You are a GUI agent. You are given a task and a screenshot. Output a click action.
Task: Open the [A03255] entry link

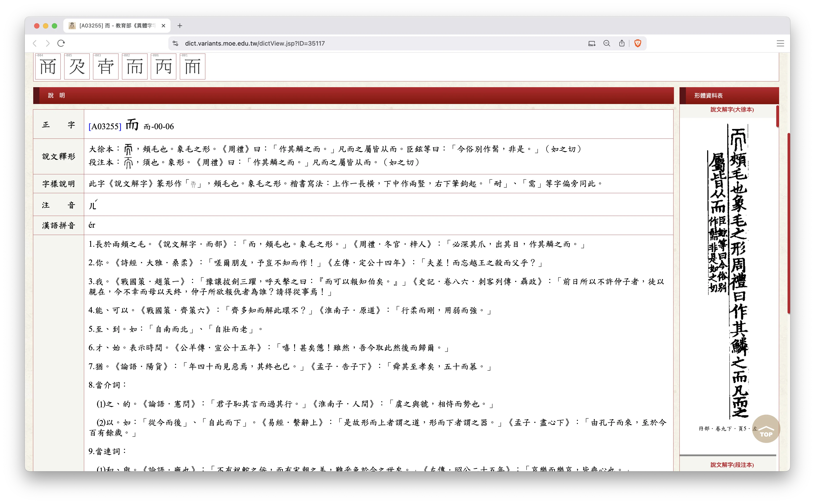pyautogui.click(x=104, y=126)
